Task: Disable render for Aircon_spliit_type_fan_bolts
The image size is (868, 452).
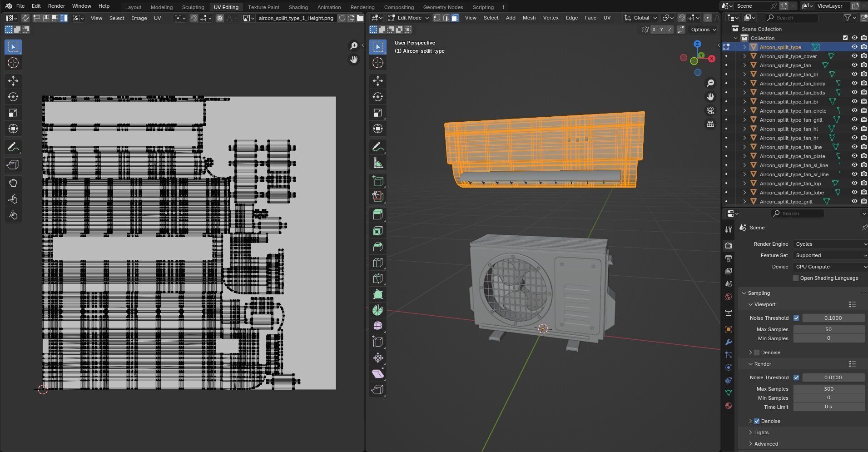Action: (863, 93)
